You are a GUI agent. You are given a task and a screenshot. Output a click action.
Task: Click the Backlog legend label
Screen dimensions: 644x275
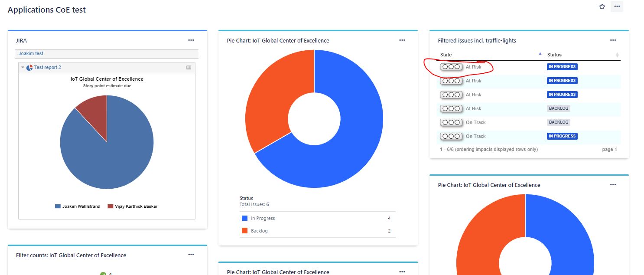[259, 231]
